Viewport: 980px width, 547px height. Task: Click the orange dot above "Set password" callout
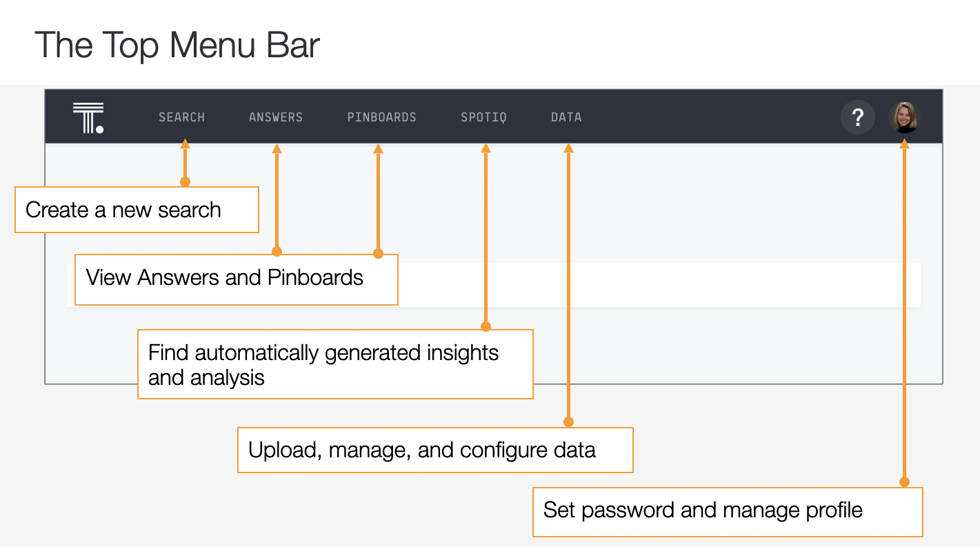pos(905,482)
